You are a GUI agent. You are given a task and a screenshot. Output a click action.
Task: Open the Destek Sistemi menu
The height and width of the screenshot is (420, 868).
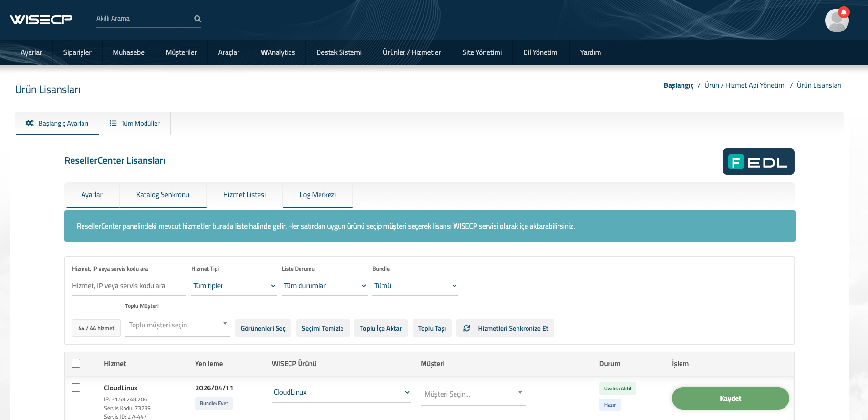(339, 52)
